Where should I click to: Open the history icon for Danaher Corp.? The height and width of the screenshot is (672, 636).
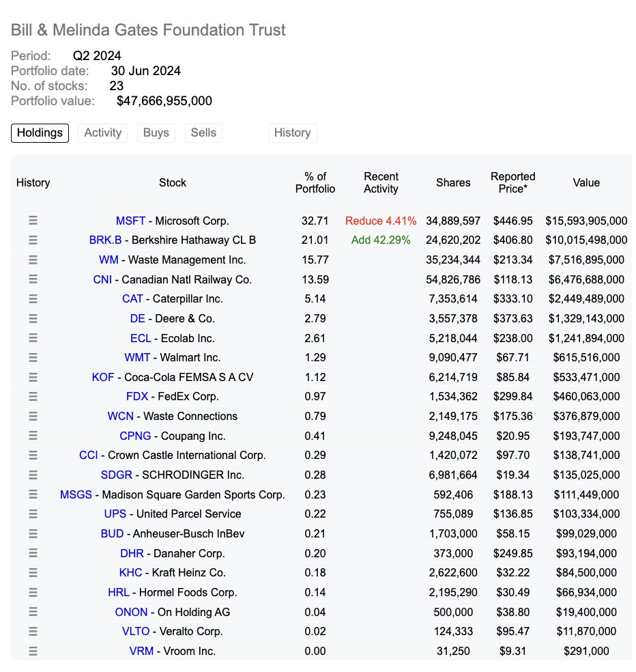tap(33, 553)
